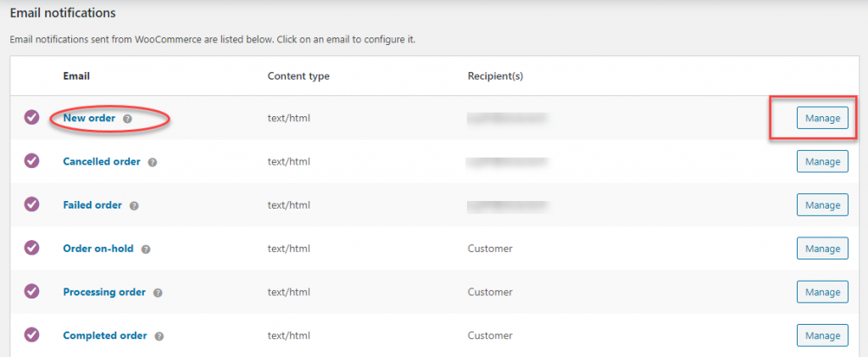Click help icon beside Cancelled order
Screen dimensions: 868x357
[x=153, y=162]
